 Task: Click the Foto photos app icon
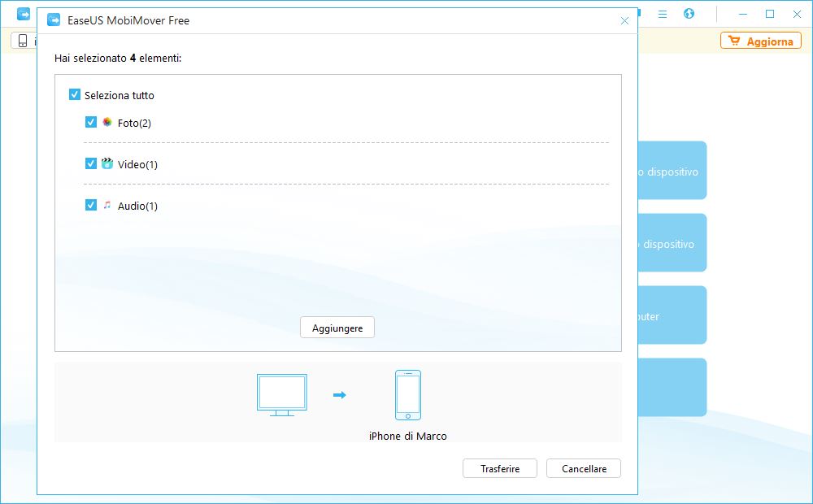[107, 123]
